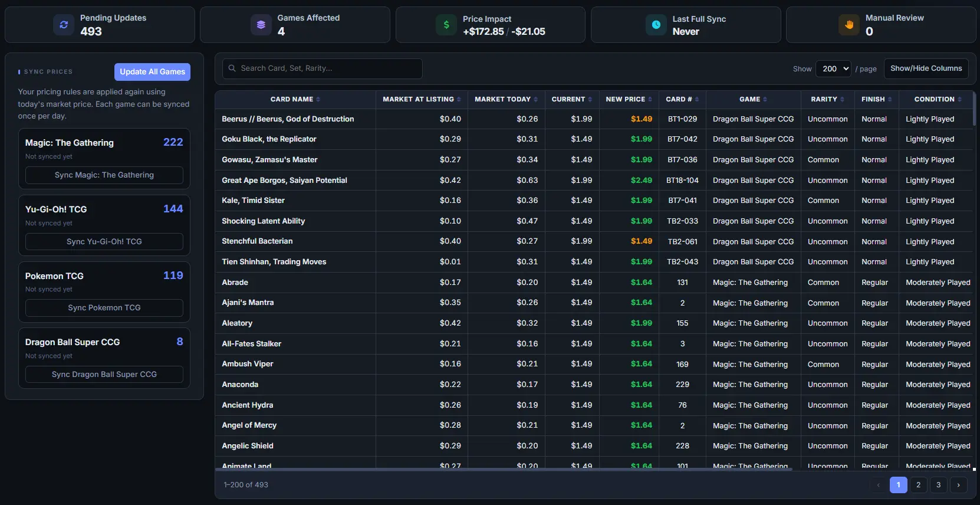Click the Games Affected layers icon

pos(261,25)
